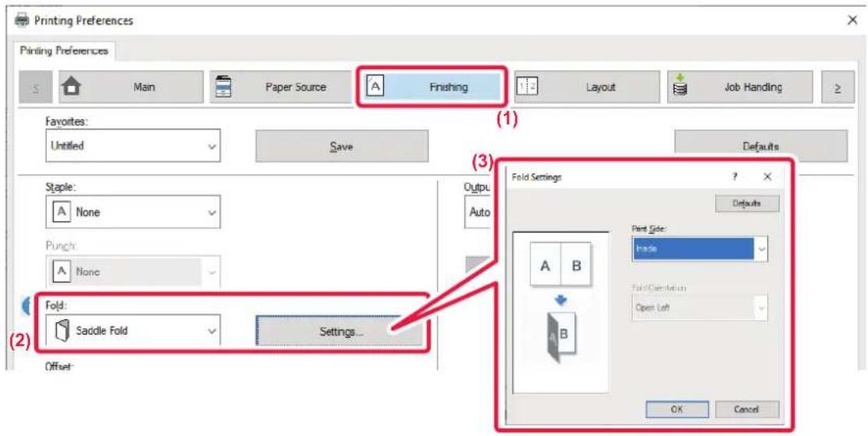Click the Save favorites button

click(342, 146)
